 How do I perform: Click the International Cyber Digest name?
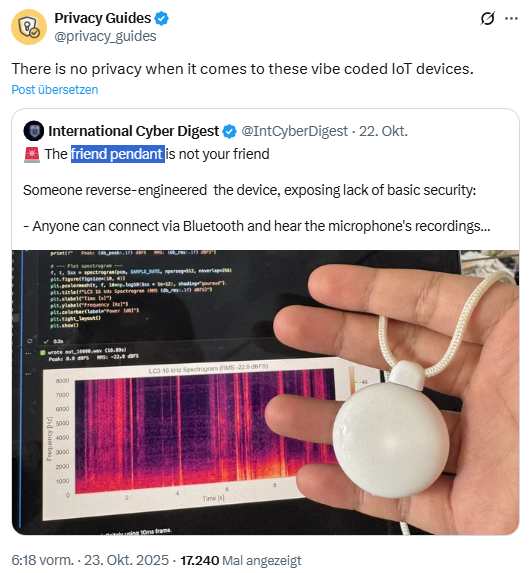134,131
